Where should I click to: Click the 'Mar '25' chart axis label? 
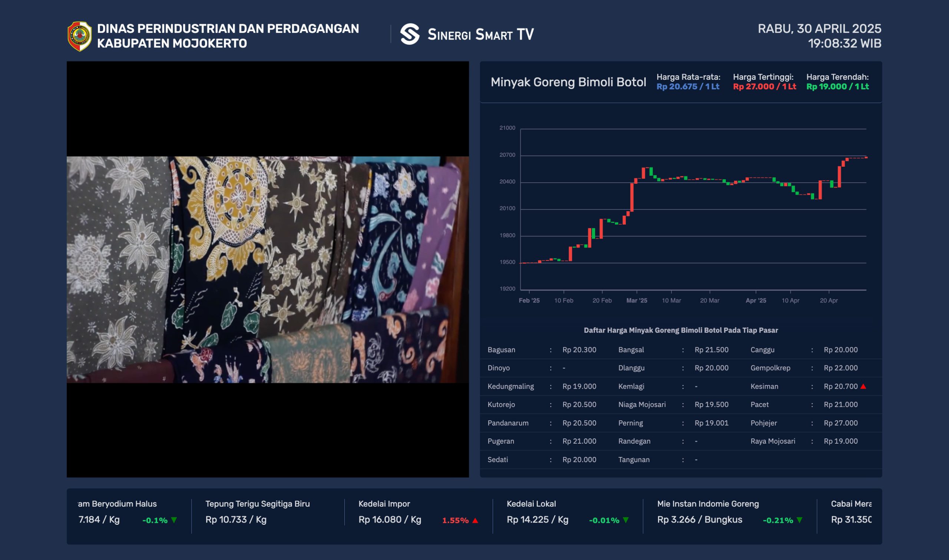(636, 300)
